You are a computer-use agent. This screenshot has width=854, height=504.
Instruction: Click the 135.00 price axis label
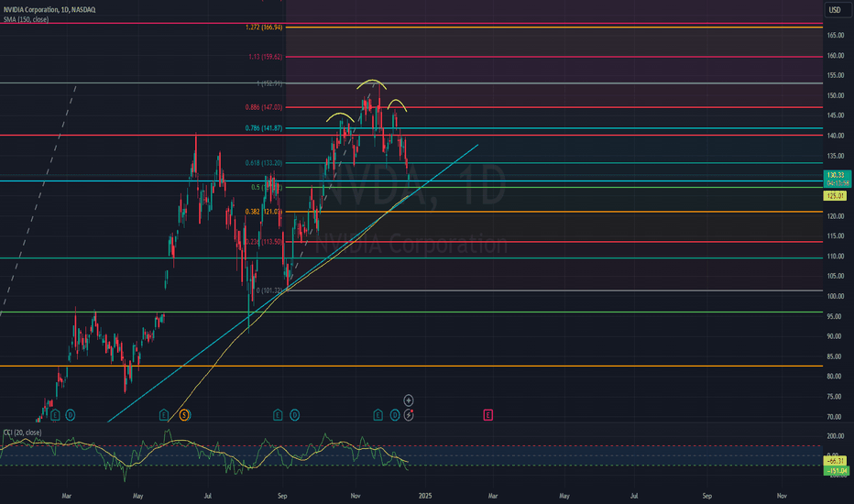(x=835, y=156)
